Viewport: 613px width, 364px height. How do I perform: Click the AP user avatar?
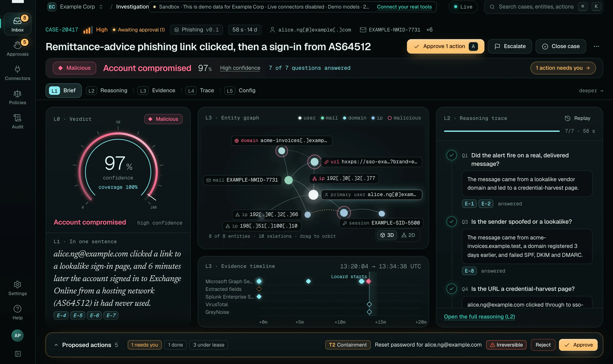[17, 335]
